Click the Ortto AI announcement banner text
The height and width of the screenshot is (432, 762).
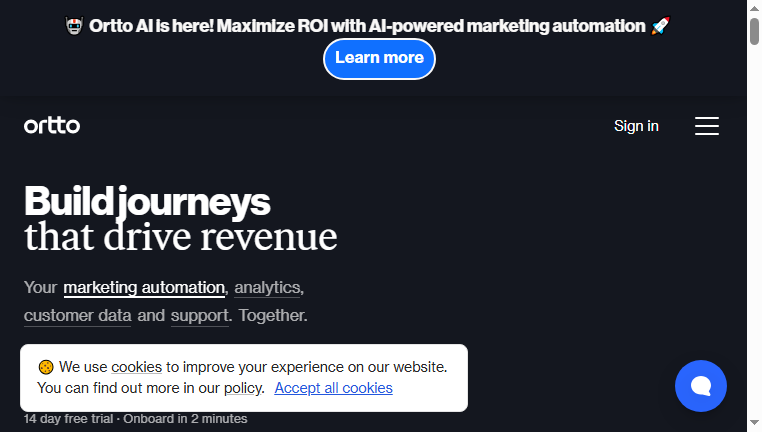tap(367, 26)
